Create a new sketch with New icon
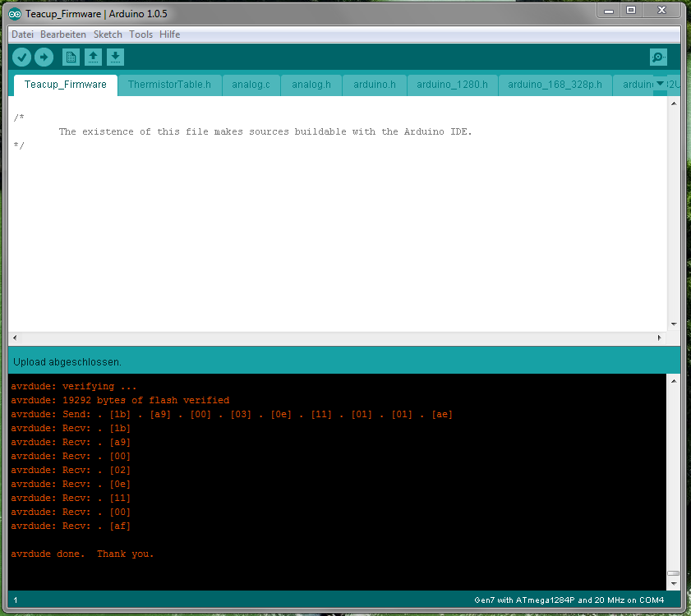The image size is (691, 616). (71, 57)
